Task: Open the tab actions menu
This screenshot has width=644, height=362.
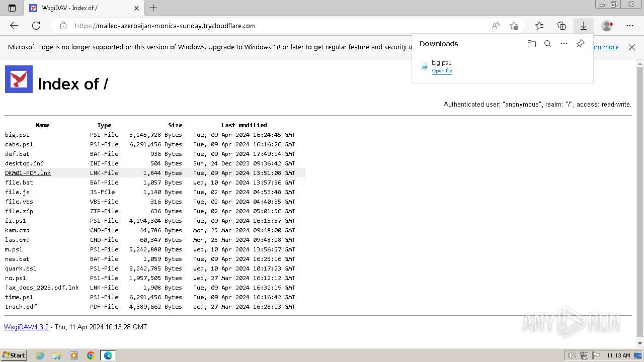Action: point(12,8)
